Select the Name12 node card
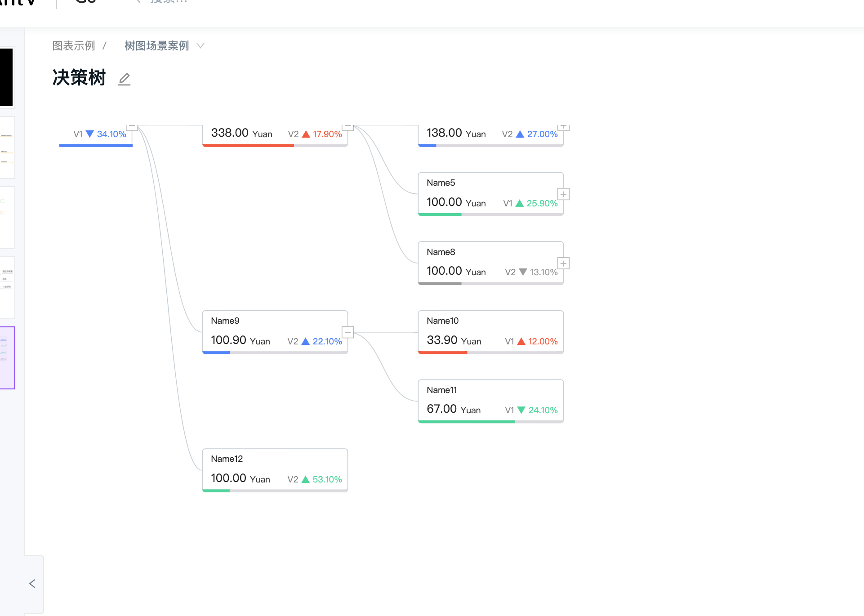This screenshot has width=864, height=616. point(275,469)
